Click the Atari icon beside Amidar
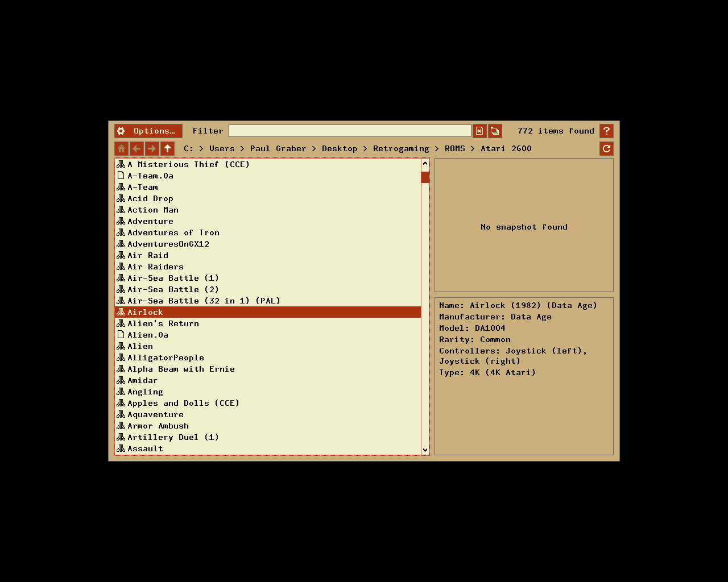 coord(121,380)
